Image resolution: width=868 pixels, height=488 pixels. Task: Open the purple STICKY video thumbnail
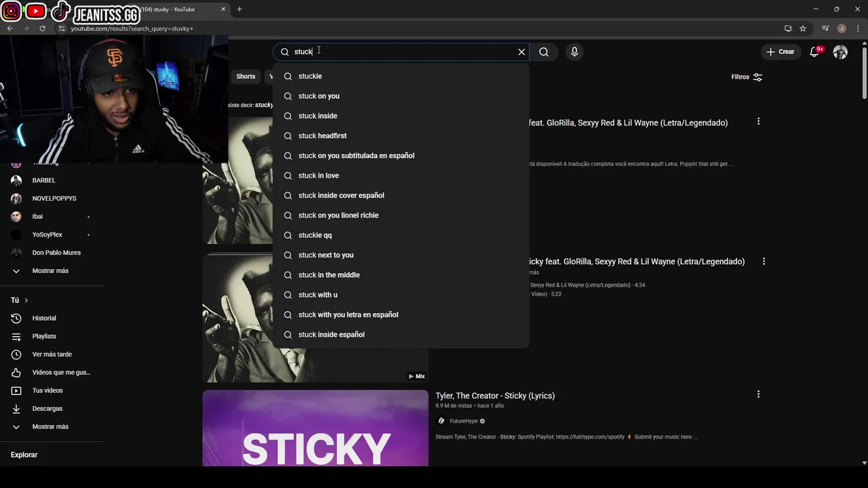315,428
